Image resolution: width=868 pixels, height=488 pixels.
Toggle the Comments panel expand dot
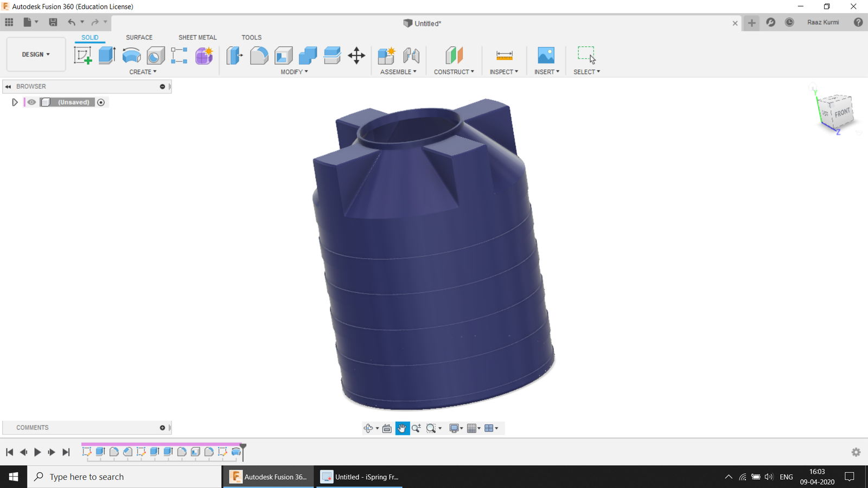[162, 428]
